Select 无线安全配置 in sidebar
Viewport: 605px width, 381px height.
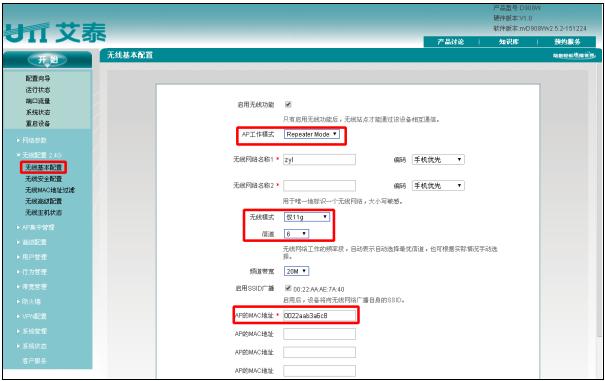tap(44, 179)
